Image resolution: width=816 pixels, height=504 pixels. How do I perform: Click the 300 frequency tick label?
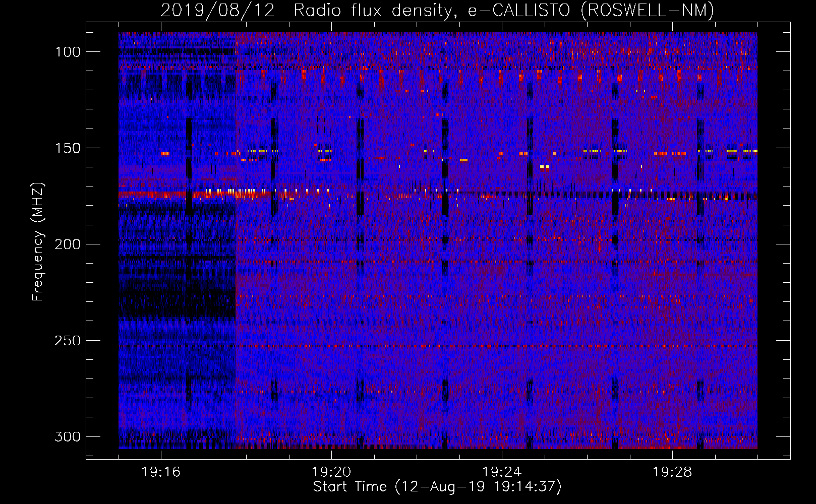point(68,436)
